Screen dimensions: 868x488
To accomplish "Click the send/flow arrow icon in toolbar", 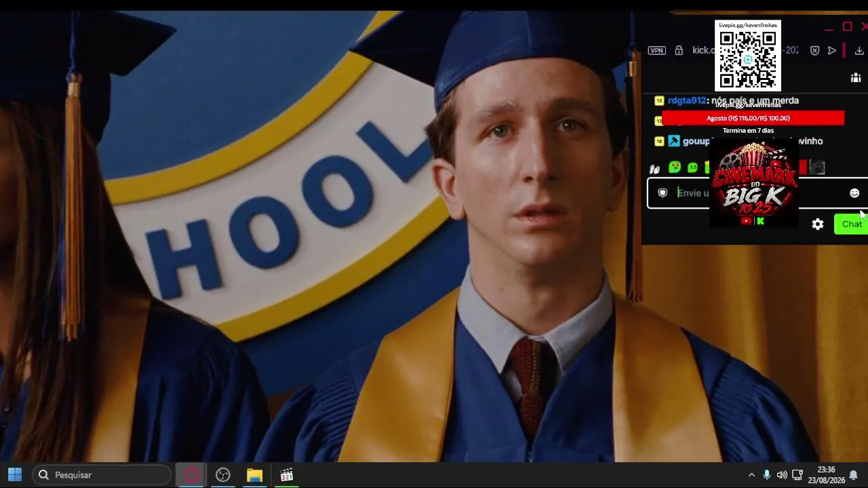I will click(832, 50).
